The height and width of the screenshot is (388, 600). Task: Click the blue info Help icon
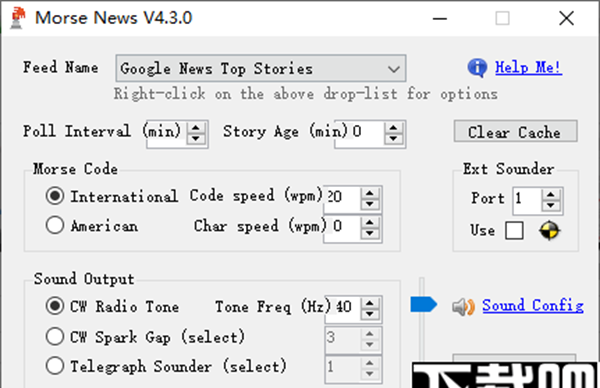[477, 68]
